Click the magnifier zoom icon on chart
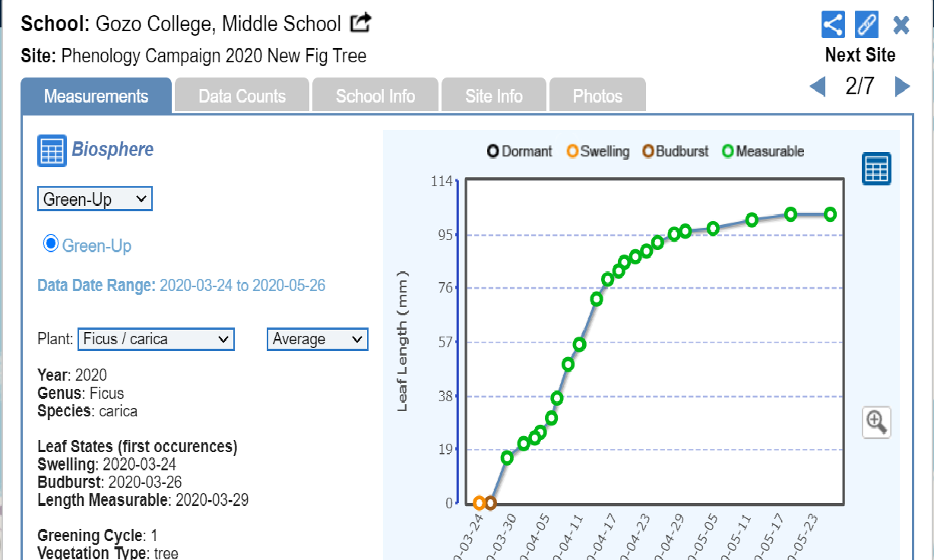This screenshot has height=560, width=934. point(876,422)
